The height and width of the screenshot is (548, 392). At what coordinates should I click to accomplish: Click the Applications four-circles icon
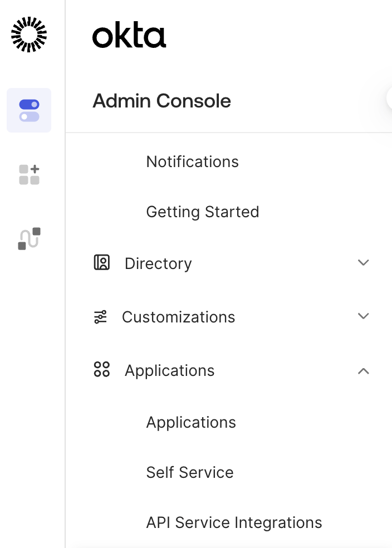pyautogui.click(x=102, y=369)
